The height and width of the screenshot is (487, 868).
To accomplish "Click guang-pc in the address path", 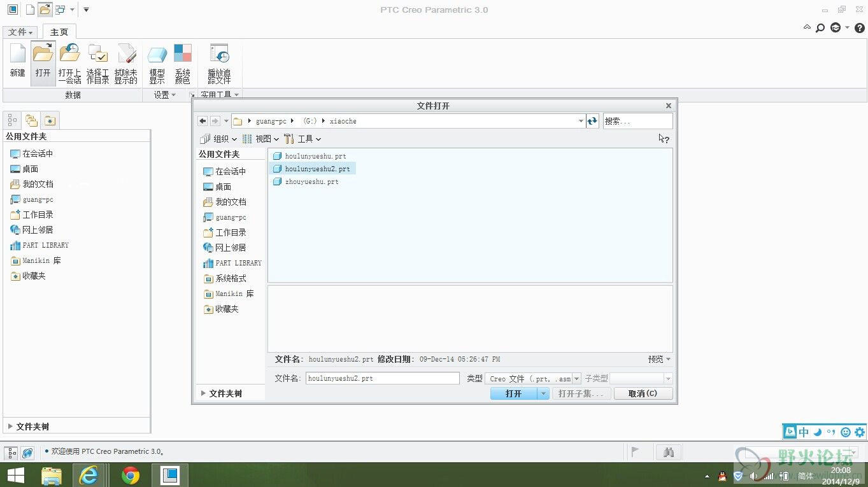I will coord(271,121).
